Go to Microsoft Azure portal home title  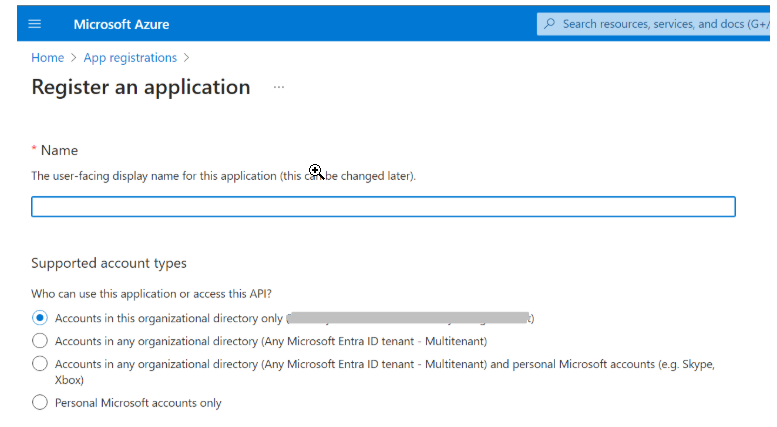pos(121,24)
